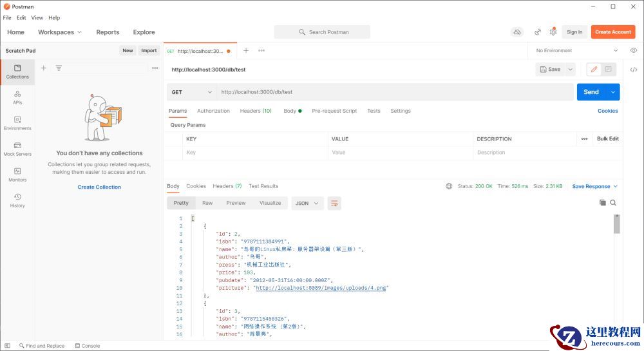Switch to the response Cookies tab
The width and height of the screenshot is (644, 351).
tap(196, 186)
